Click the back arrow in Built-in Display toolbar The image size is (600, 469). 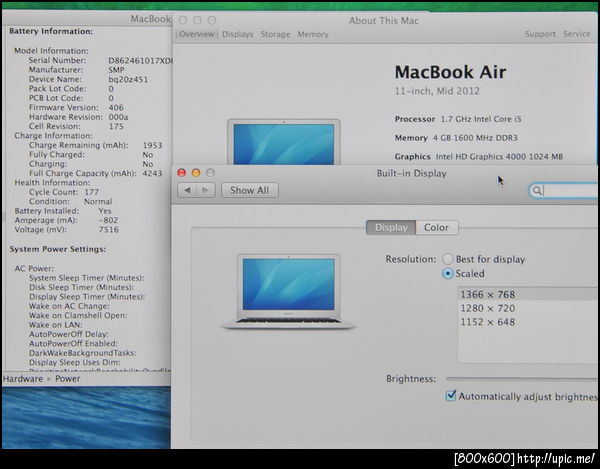pos(187,190)
